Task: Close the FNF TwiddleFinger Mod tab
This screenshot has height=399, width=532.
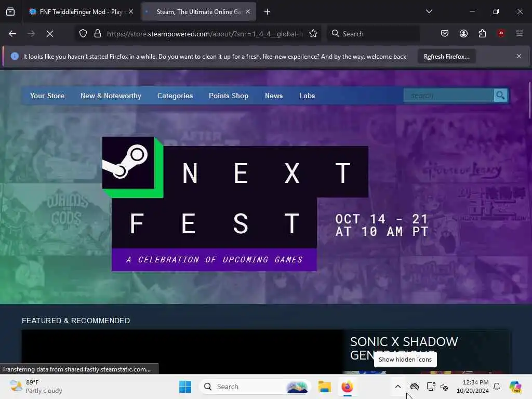Action: (131, 11)
